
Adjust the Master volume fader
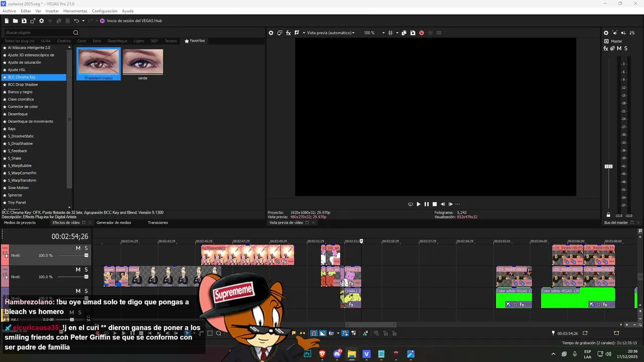608,166
